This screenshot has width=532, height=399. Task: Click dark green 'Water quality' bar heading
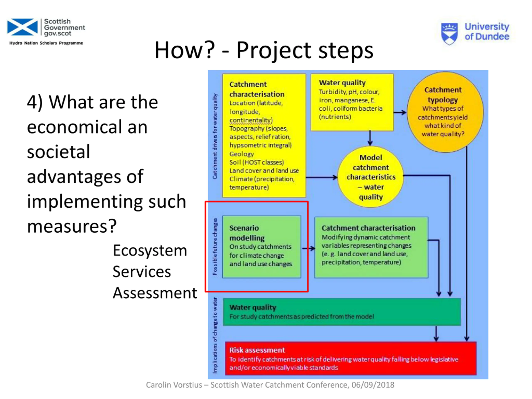pos(253,307)
